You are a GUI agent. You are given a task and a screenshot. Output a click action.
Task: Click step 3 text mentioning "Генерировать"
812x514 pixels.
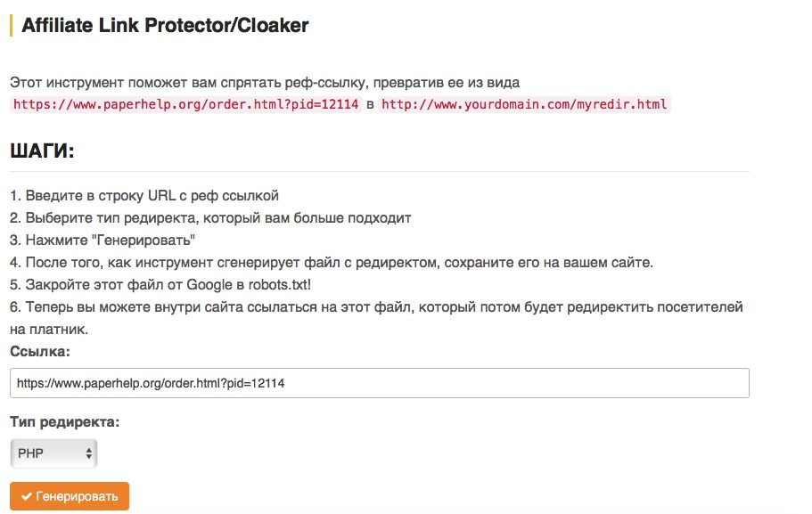(x=103, y=241)
